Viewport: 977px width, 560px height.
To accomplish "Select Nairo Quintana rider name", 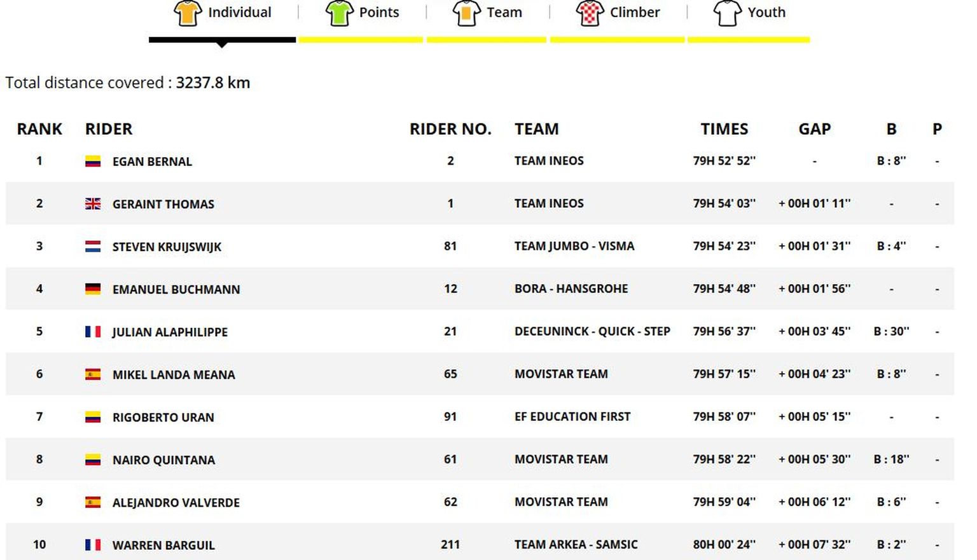I will tap(163, 460).
